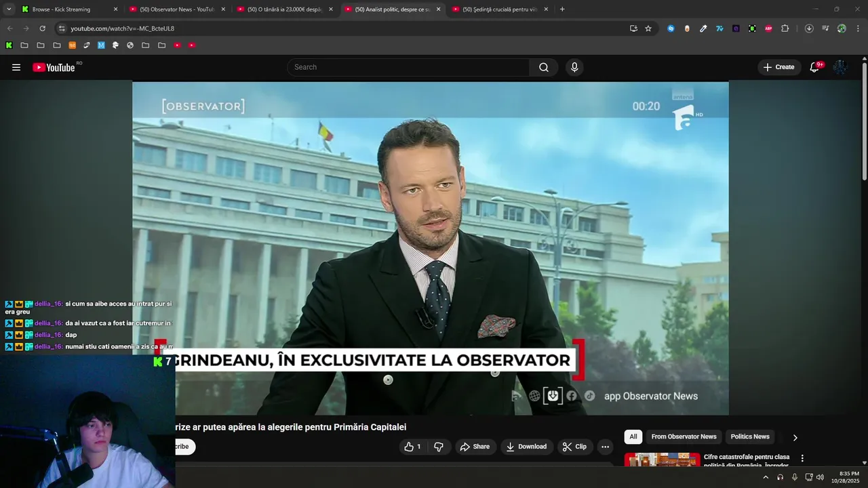The width and height of the screenshot is (868, 488).
Task: Dislike the video with thumbs down
Action: [439, 447]
